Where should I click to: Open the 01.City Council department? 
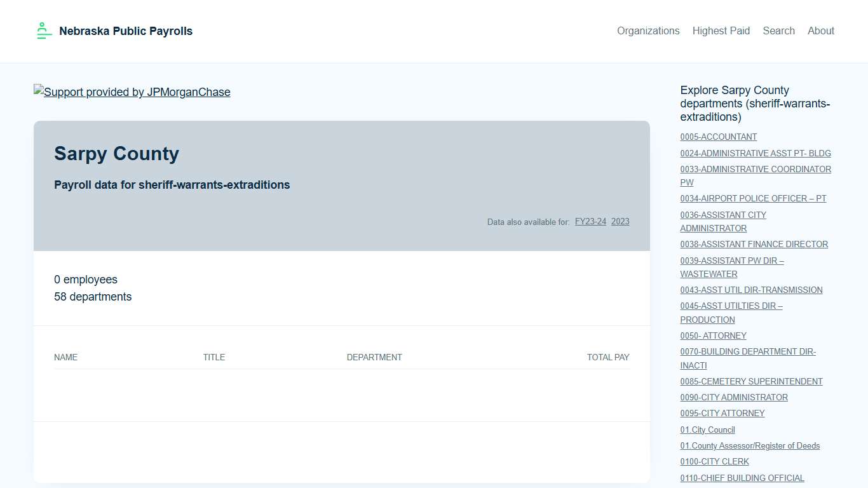pyautogui.click(x=707, y=430)
